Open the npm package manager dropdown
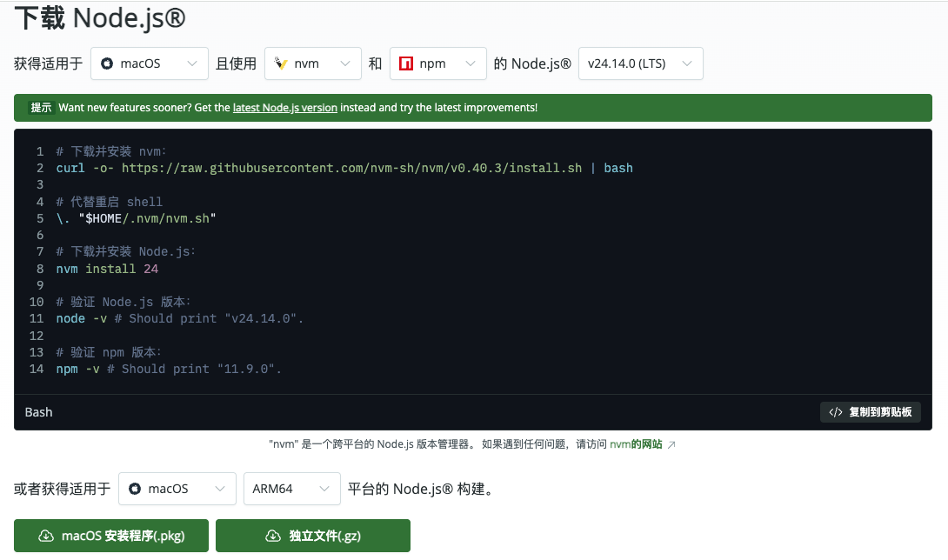Image resolution: width=948 pixels, height=560 pixels. click(437, 63)
